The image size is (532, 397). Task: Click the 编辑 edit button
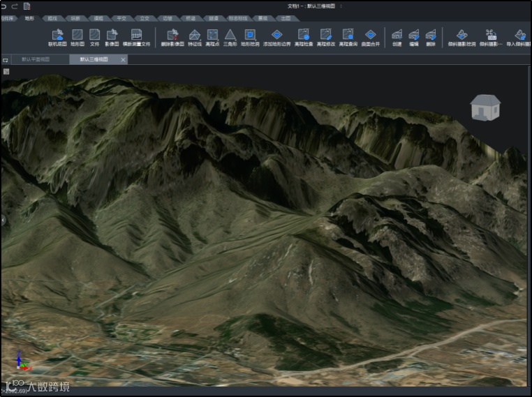coord(414,35)
